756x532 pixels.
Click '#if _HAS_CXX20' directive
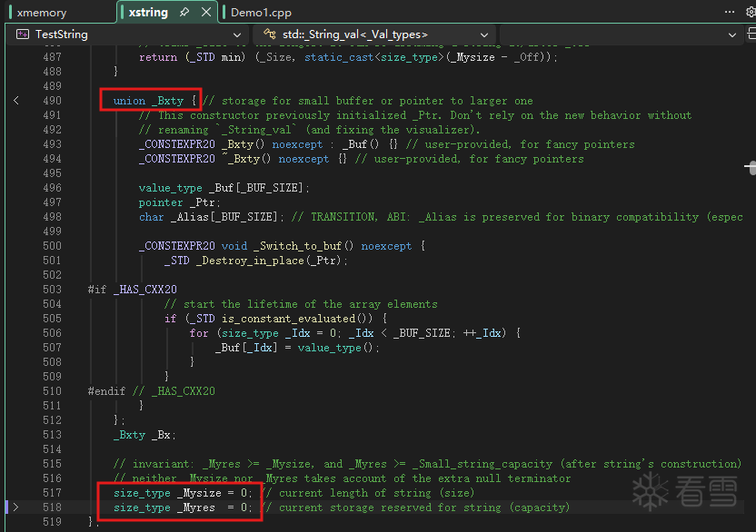132,289
